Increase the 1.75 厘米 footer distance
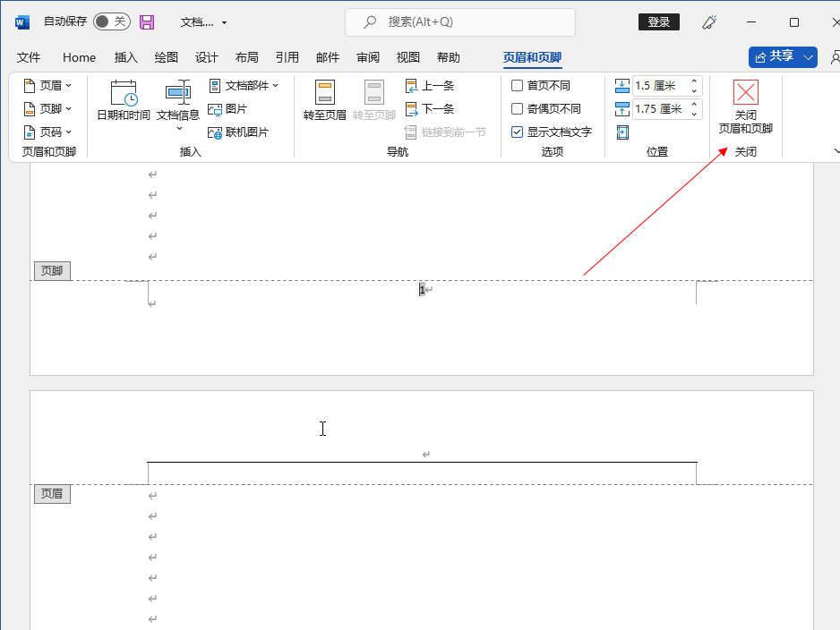The height and width of the screenshot is (630, 840). pos(694,105)
